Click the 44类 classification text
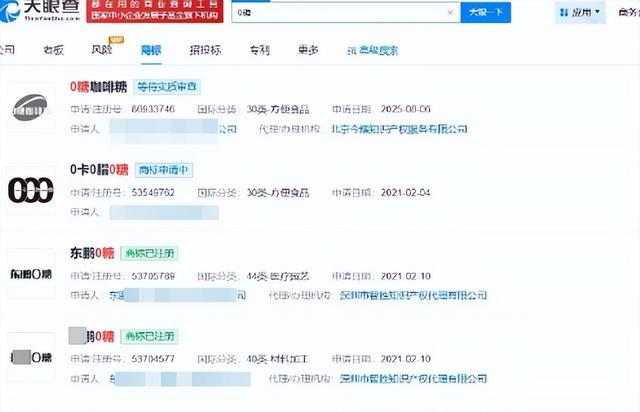This screenshot has width=640, height=412. coord(278,276)
